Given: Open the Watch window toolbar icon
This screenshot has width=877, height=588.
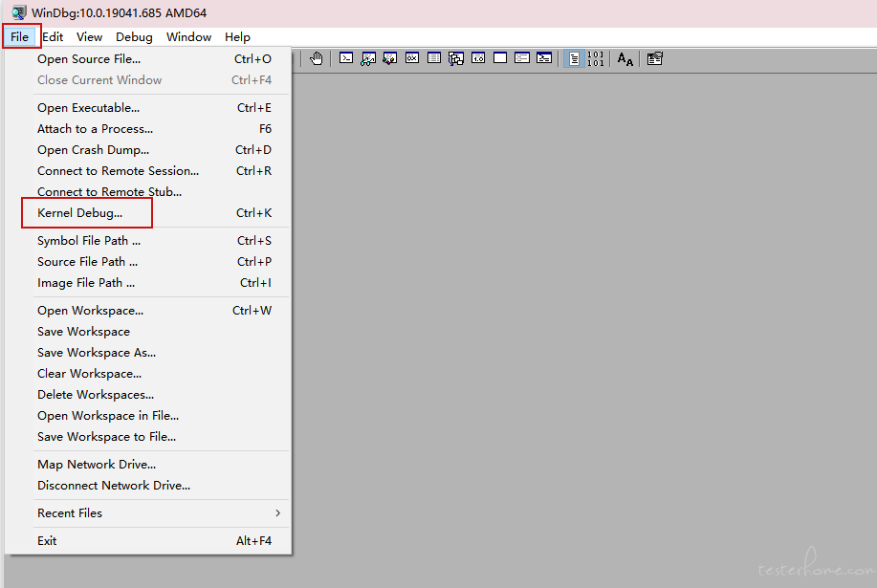Looking at the screenshot, I should (x=368, y=58).
